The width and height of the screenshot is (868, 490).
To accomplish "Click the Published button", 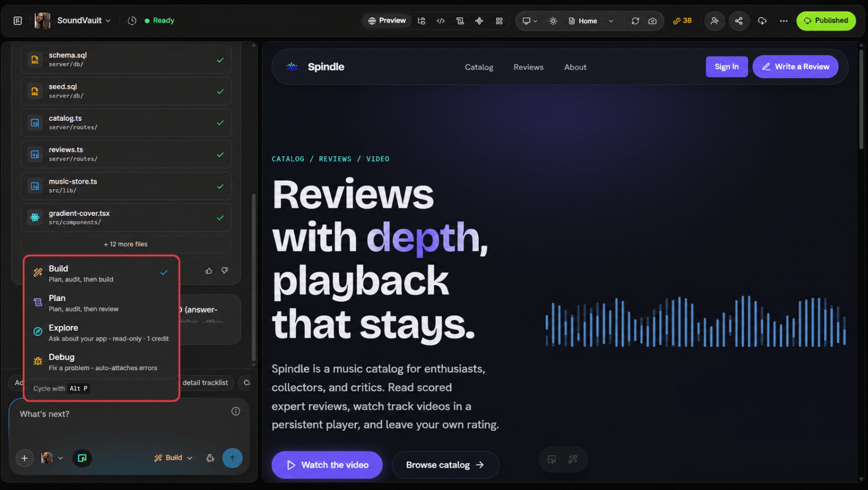I will (826, 21).
